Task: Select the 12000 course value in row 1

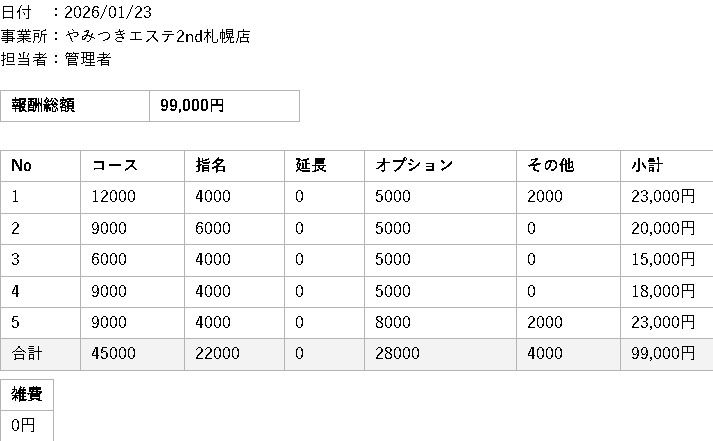Action: (x=114, y=197)
